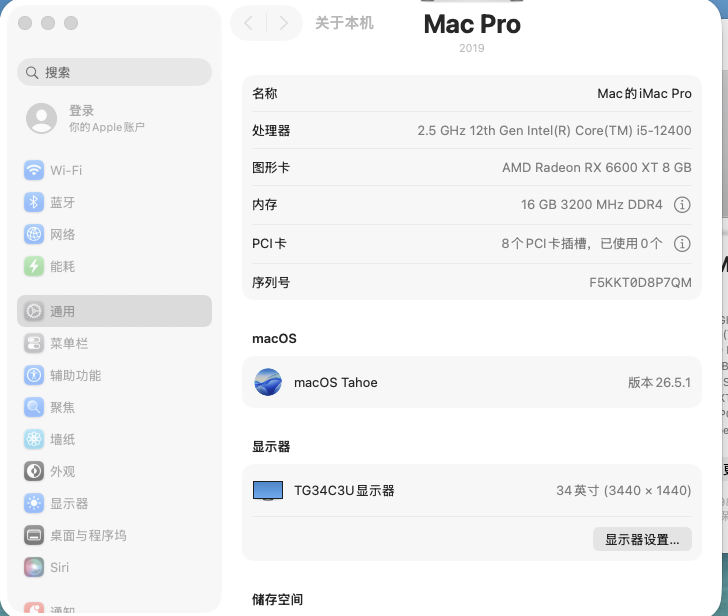The height and width of the screenshot is (616, 728).
Task: Click the user avatar icon
Action: (x=41, y=118)
